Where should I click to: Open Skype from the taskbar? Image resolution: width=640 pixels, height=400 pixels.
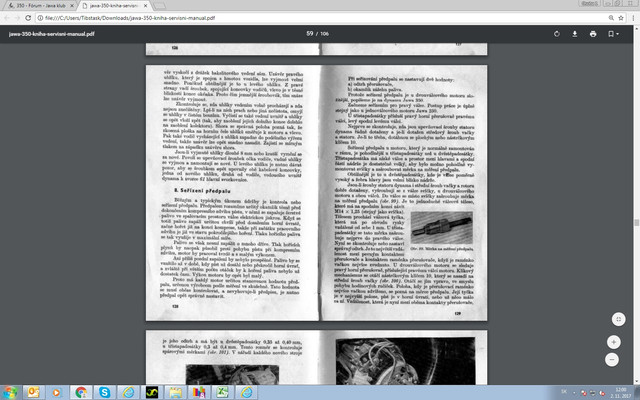click(x=104, y=392)
